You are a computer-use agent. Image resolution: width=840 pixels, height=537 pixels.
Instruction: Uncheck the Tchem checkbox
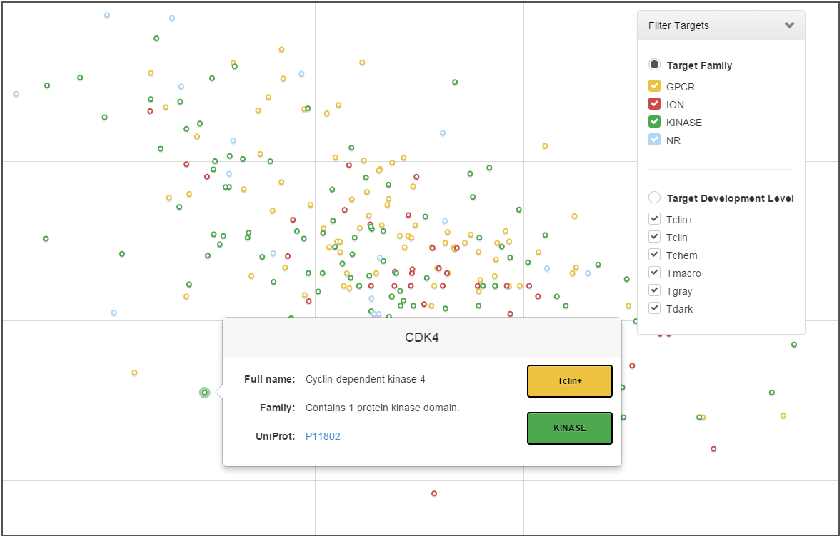pos(654,255)
